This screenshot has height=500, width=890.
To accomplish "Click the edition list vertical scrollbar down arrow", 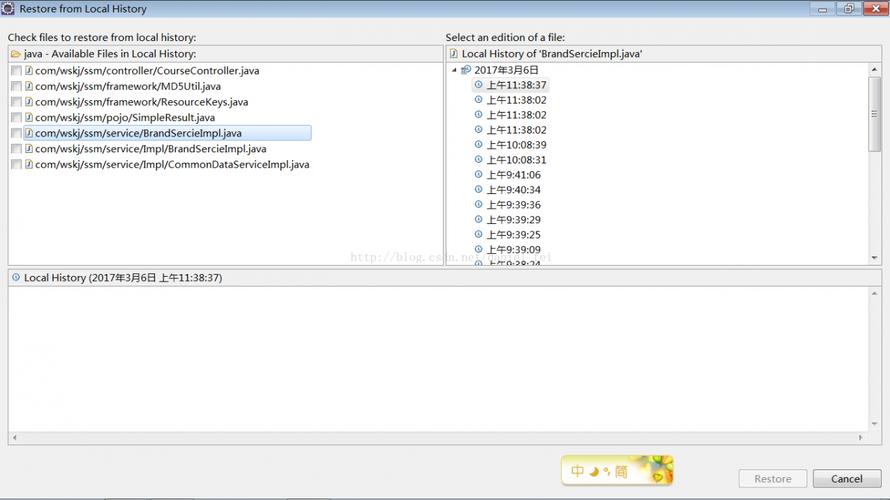I will point(875,258).
